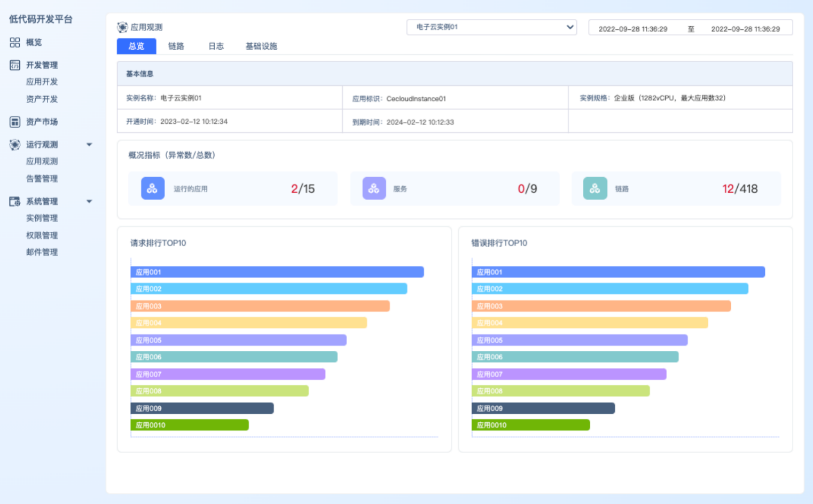Image resolution: width=813 pixels, height=504 pixels.
Task: Click 应用001 bar in 请求排行TOP10
Action: pyautogui.click(x=277, y=272)
